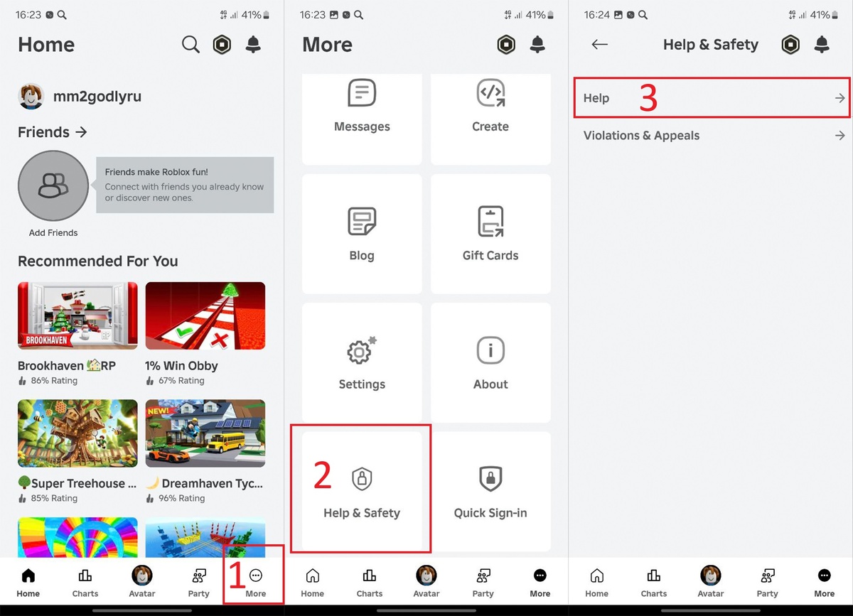
Task: Select Charts tab in Home screen navbar
Action: pyautogui.click(x=85, y=582)
